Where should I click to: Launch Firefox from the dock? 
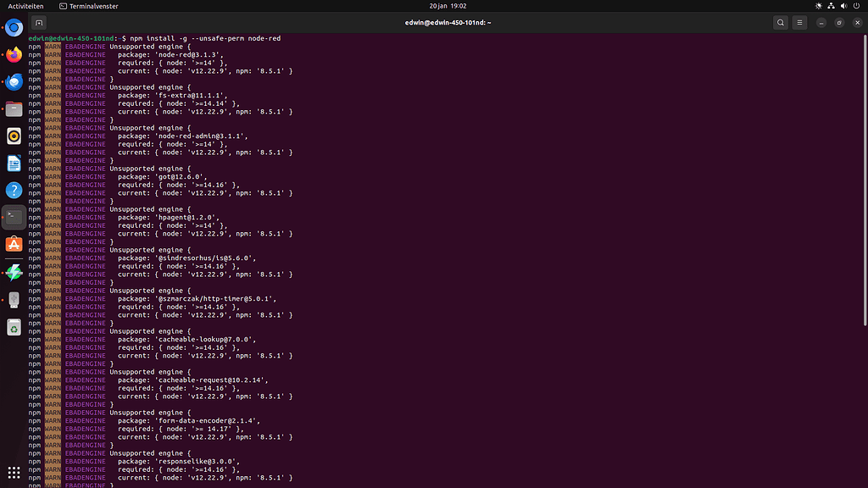[x=14, y=55]
